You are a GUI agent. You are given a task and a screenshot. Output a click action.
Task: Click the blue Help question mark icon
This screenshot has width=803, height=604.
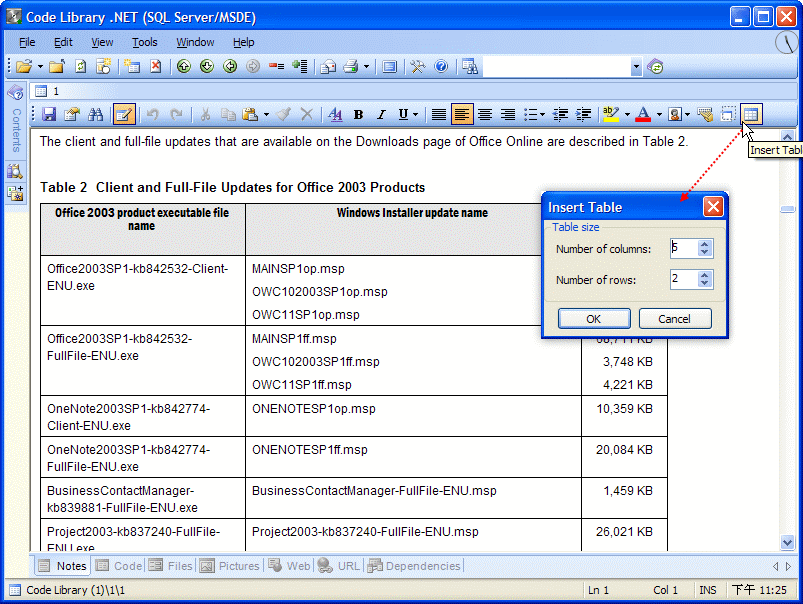[441, 67]
